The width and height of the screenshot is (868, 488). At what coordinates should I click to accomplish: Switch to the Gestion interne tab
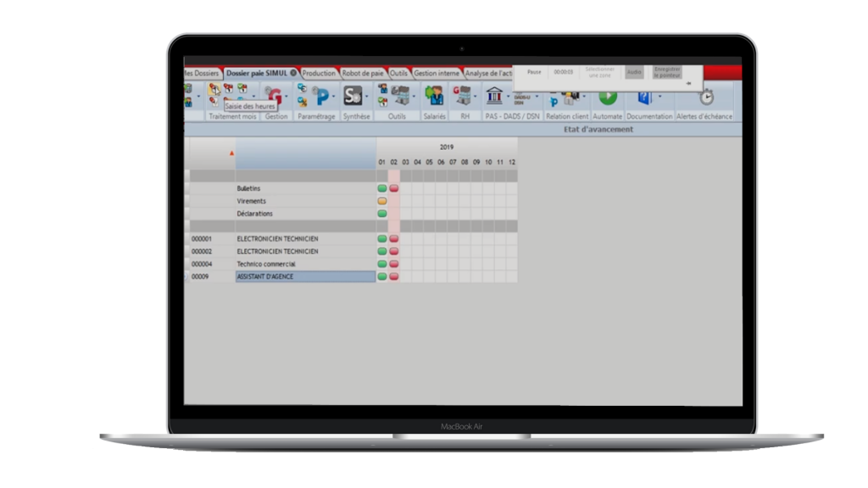click(437, 73)
